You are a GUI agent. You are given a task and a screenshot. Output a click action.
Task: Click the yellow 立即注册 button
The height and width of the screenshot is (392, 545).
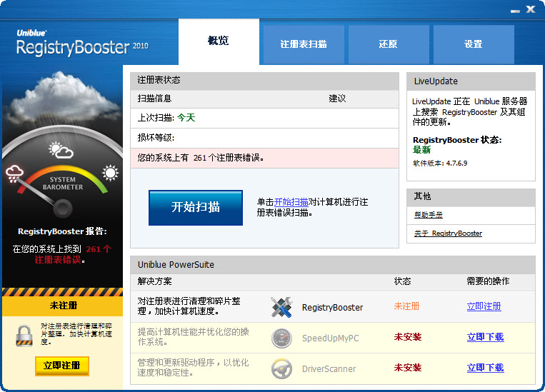click(62, 366)
